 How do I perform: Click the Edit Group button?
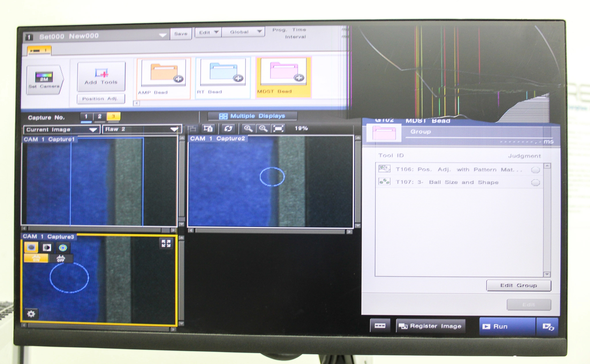click(519, 285)
